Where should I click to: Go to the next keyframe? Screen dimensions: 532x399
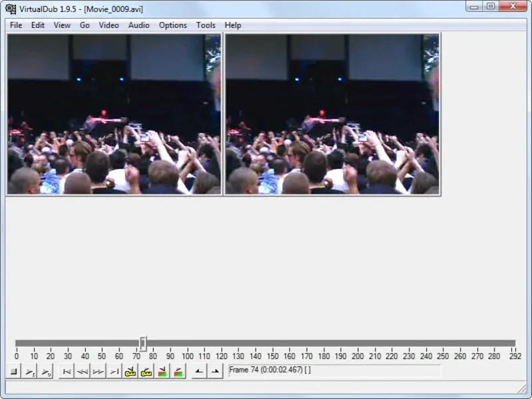[146, 372]
